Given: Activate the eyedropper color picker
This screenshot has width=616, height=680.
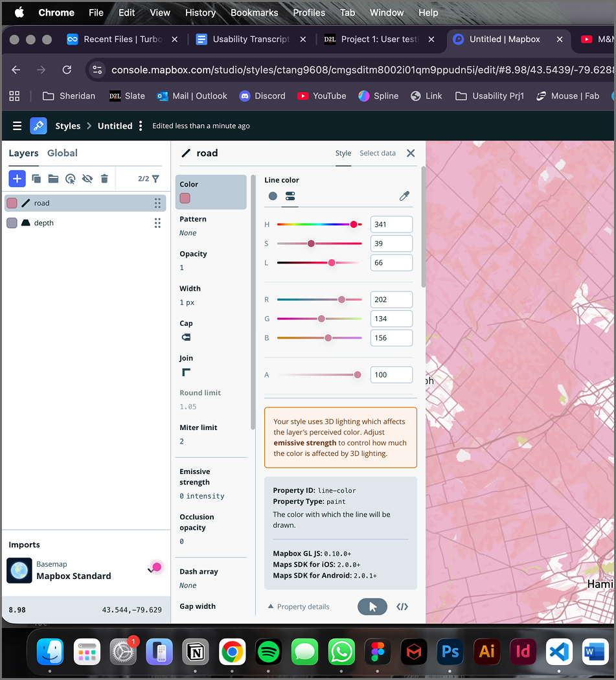Looking at the screenshot, I should coord(404,196).
